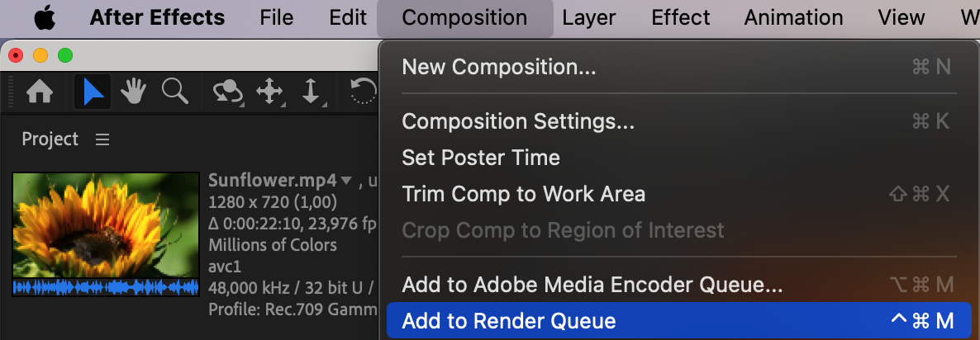980x340 pixels.
Task: Click the Sunflower video thumbnail
Action: coord(106,224)
